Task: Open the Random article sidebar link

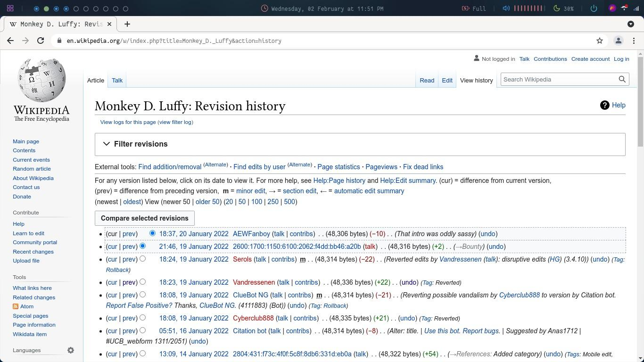Action: point(32,169)
